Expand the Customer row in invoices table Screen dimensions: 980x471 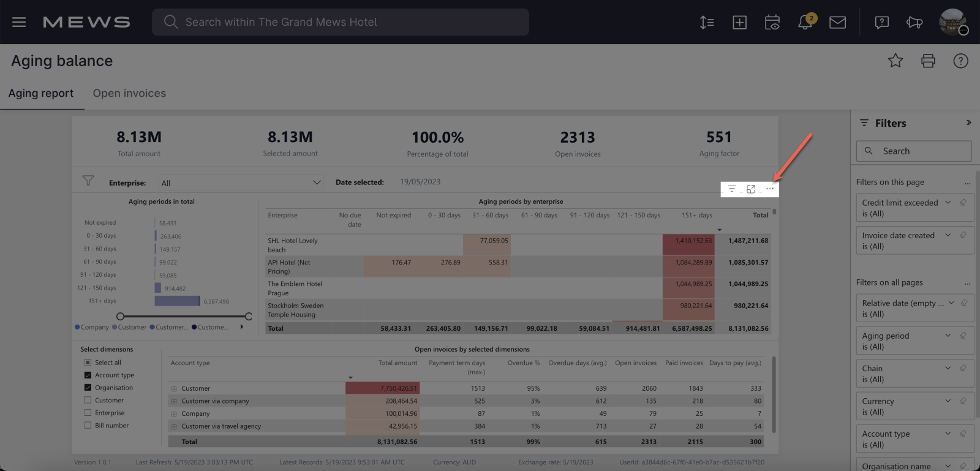point(174,389)
